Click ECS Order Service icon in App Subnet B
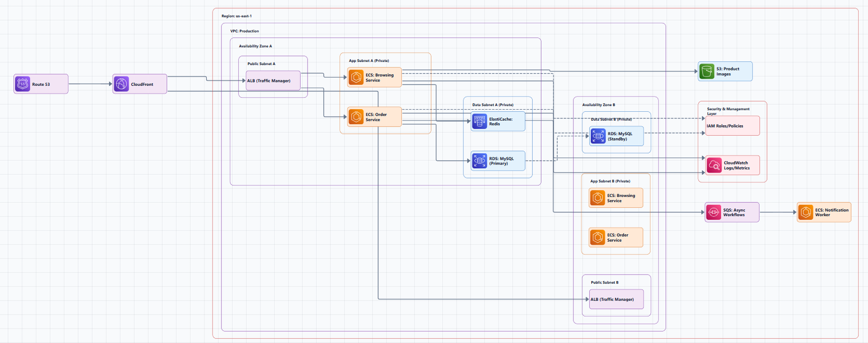Image resolution: width=868 pixels, height=343 pixels. coord(598,237)
